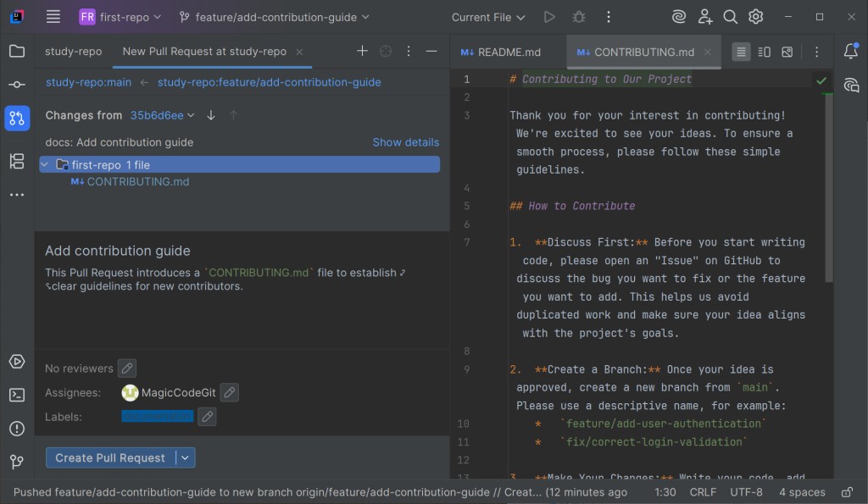Open editor tabs options menu

click(x=816, y=52)
